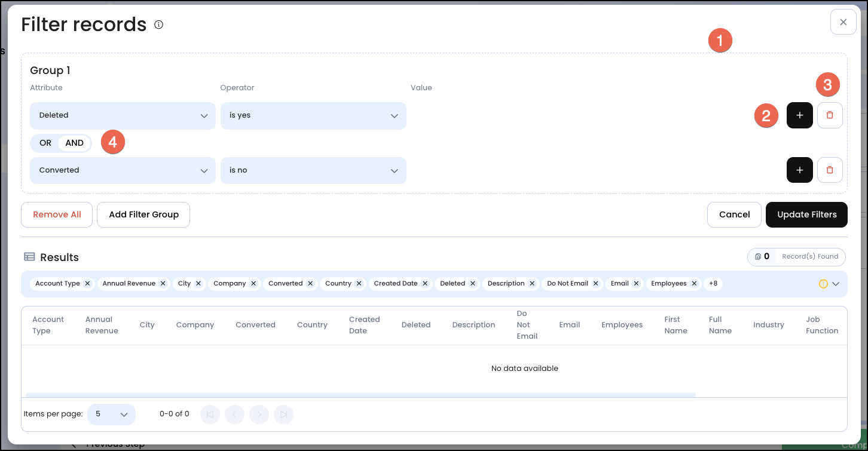868x451 pixels.
Task: Click the First Name column header
Action: point(676,325)
